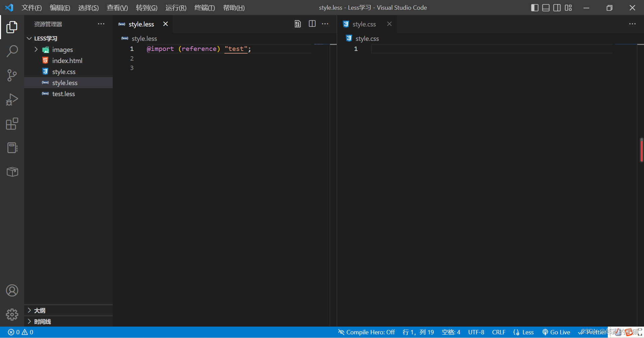The height and width of the screenshot is (338, 644).
Task: Split the style.less editor right
Action: click(312, 24)
